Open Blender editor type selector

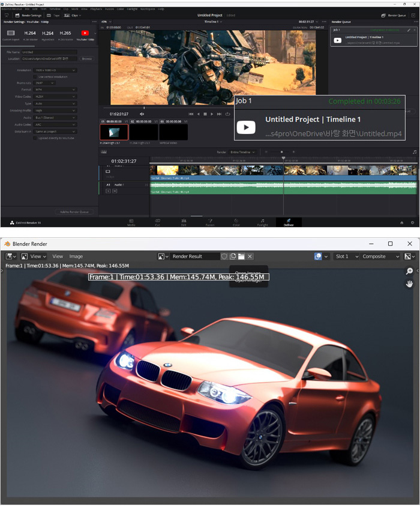(11, 257)
